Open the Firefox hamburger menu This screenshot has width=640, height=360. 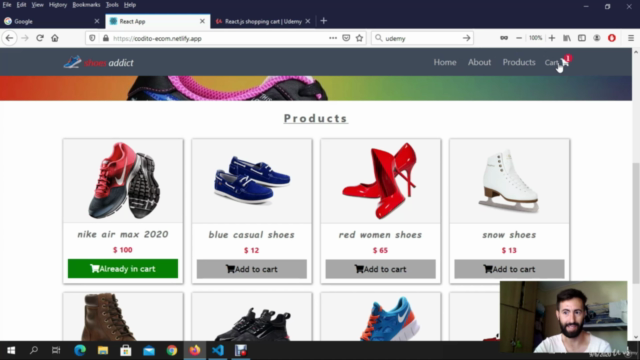coord(631,38)
